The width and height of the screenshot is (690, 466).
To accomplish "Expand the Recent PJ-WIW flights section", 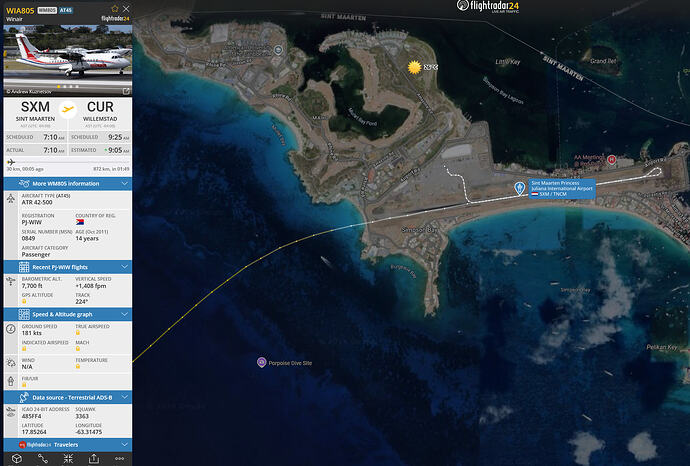I will 68,267.
